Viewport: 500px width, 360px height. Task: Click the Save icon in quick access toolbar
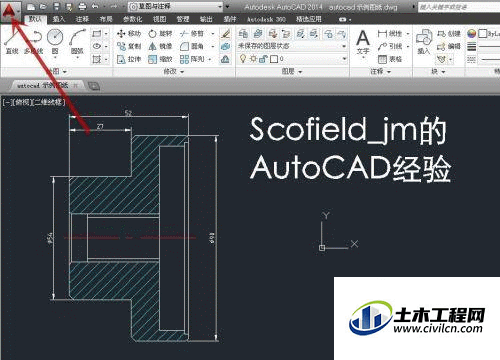[57, 7]
